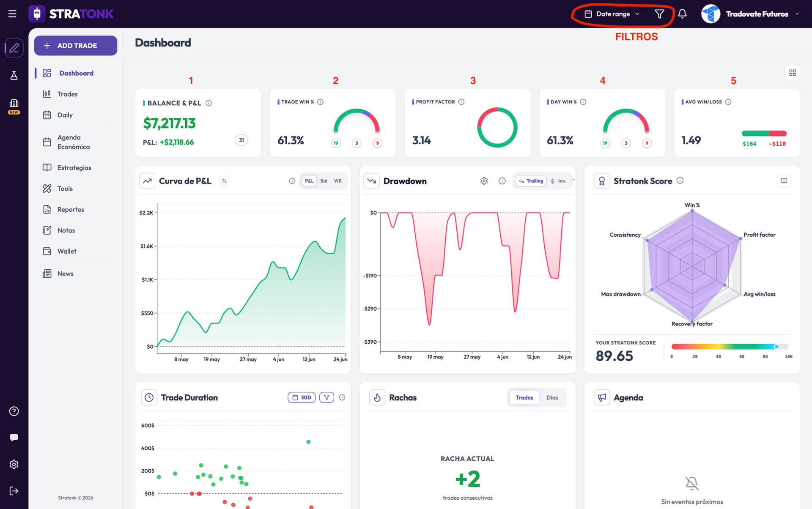This screenshot has height=509, width=812.
Task: Click the lab flask icon in left rail
Action: (x=14, y=76)
